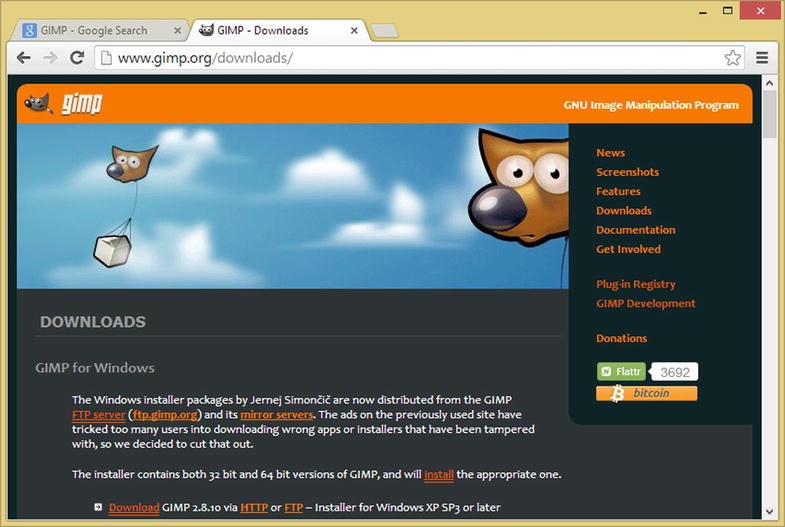Click the flying Wilber carrying a box
The height and width of the screenshot is (527, 785).
(126, 205)
